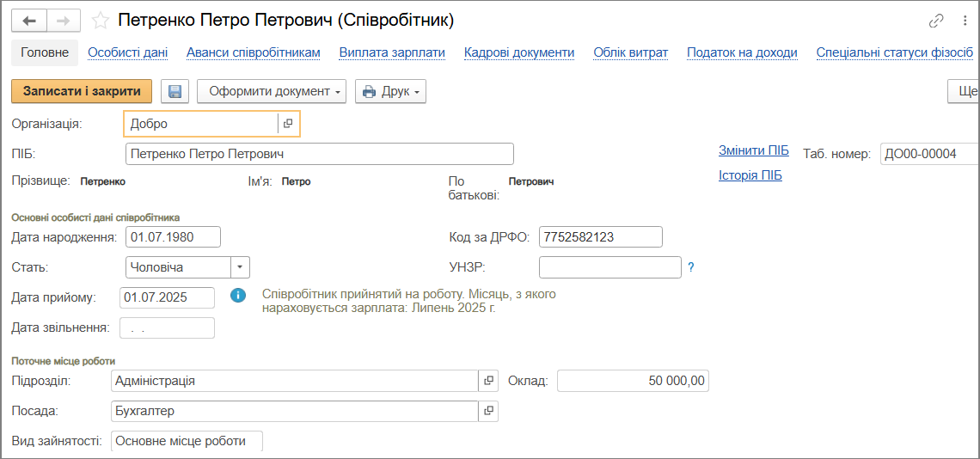
Task: Click the question mark help next to УНЗР
Action: point(691,267)
